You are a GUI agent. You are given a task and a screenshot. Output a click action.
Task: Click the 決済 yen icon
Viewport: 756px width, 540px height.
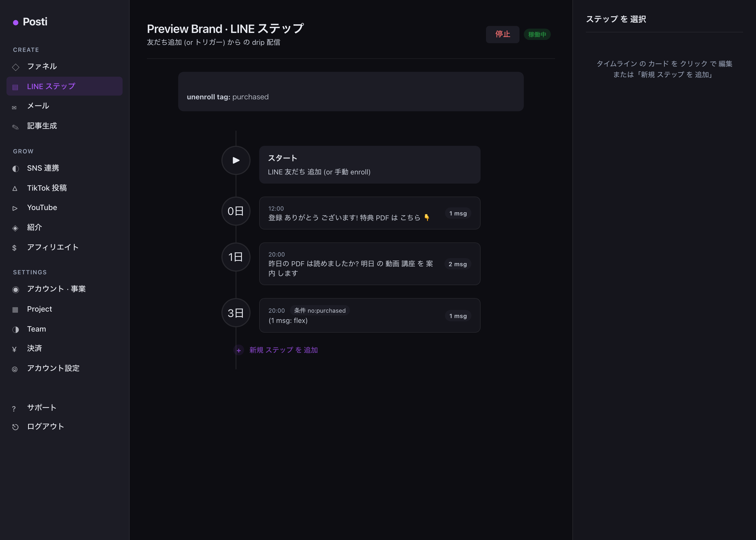[14, 349]
